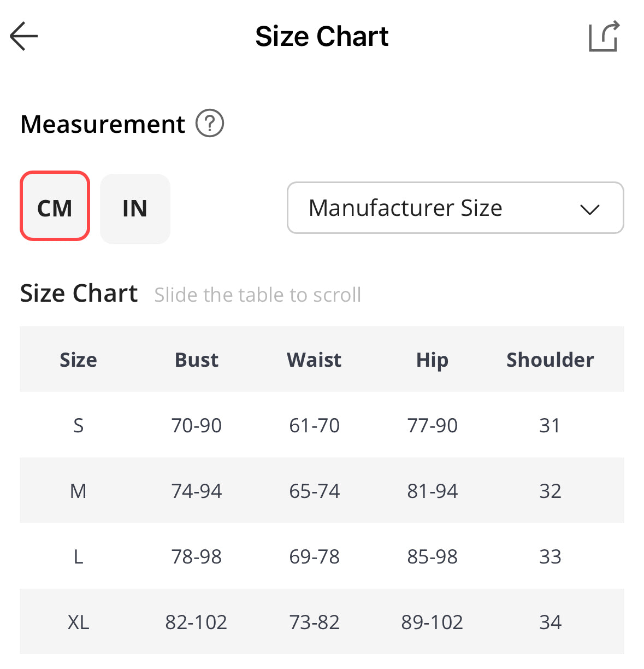Select the XL size row label

coord(78,622)
